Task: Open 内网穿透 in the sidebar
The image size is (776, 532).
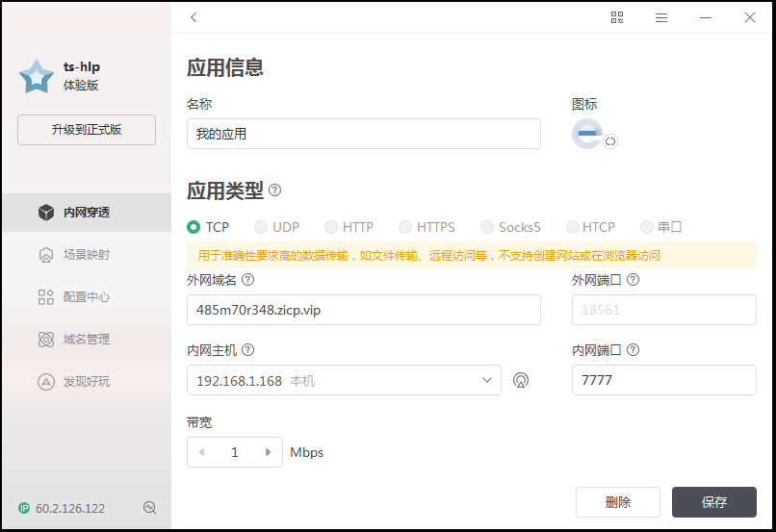Action: tap(87, 213)
